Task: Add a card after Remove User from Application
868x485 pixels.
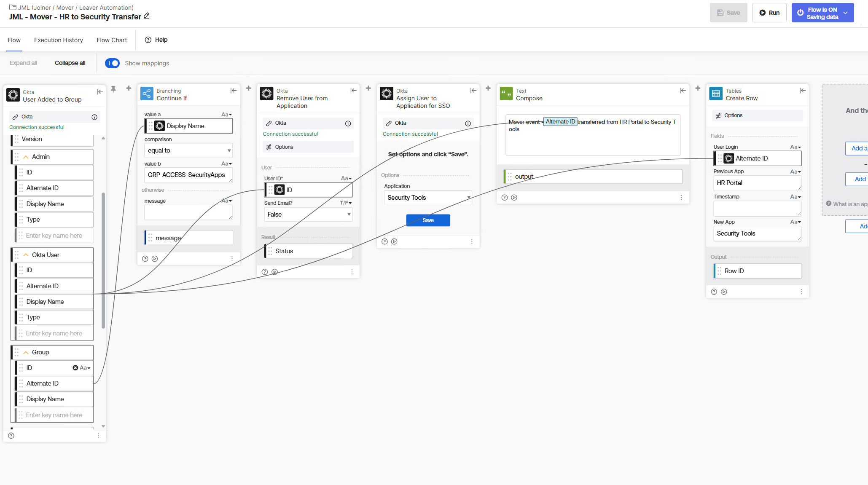Action: click(368, 88)
